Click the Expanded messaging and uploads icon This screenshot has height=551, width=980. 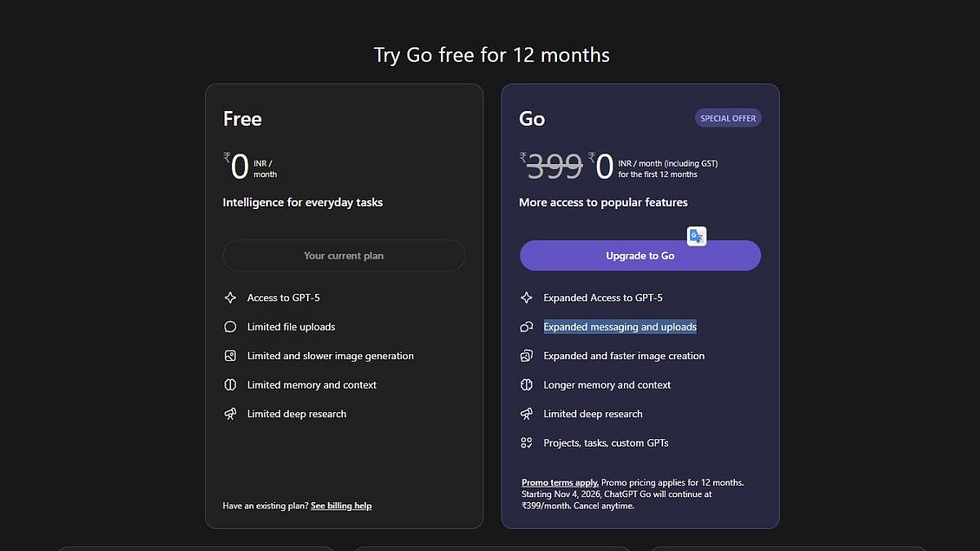(528, 327)
